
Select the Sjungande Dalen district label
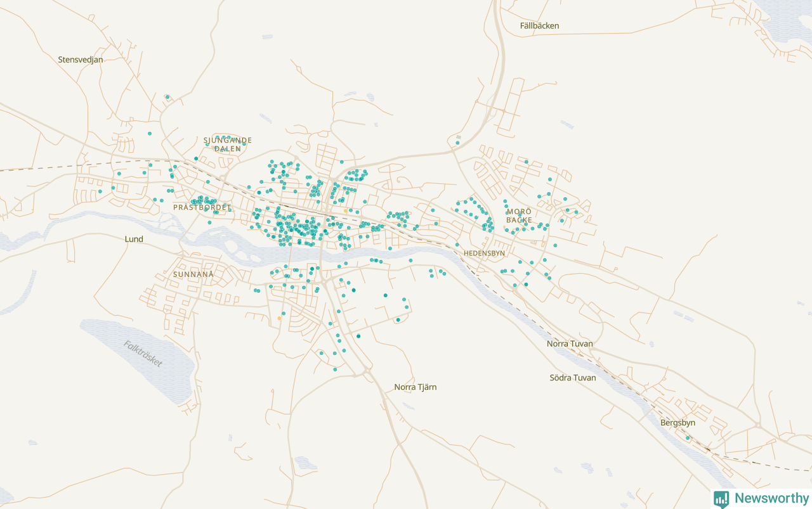point(228,145)
